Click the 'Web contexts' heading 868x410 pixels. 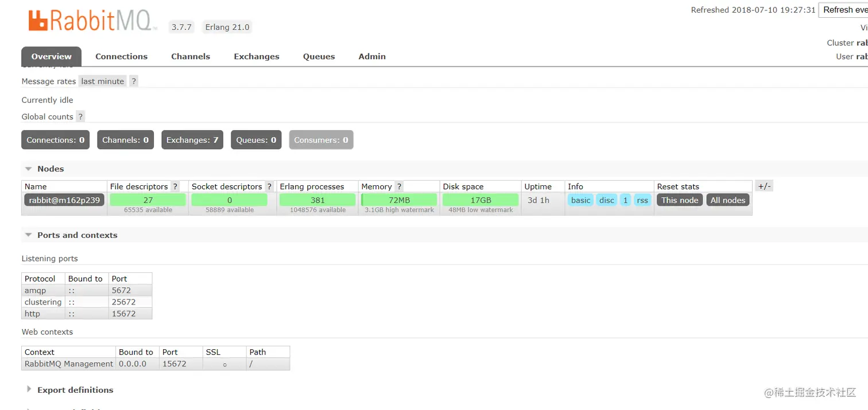[x=48, y=332]
